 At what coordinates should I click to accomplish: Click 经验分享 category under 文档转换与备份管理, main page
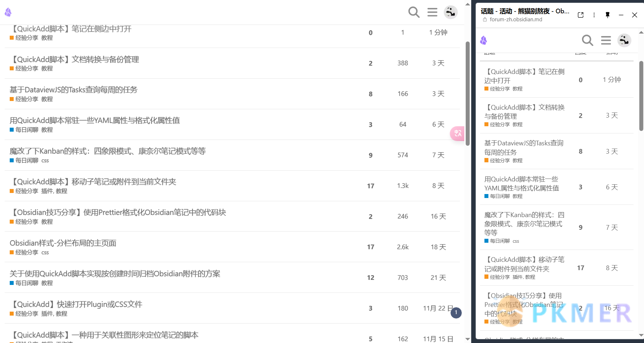click(x=24, y=69)
